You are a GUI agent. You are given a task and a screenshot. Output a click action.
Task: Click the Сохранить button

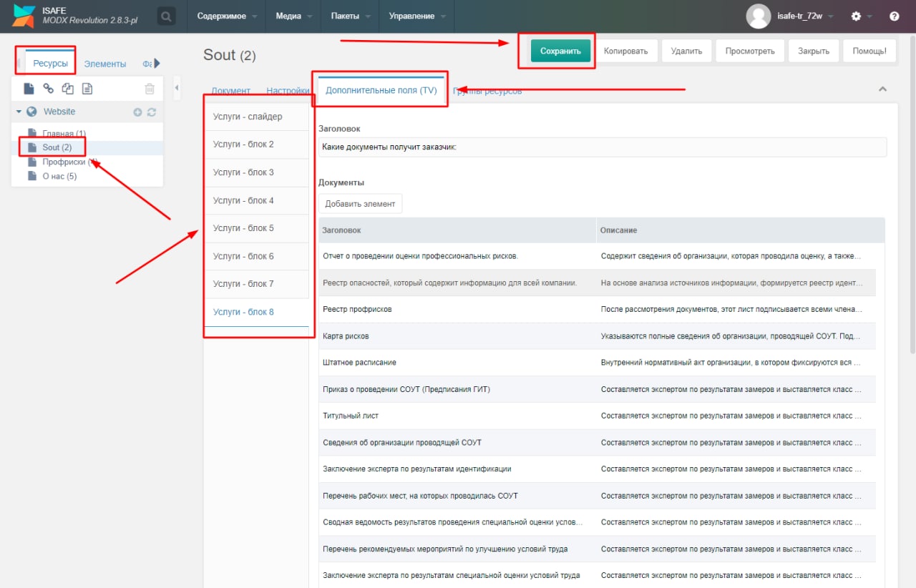(x=560, y=51)
